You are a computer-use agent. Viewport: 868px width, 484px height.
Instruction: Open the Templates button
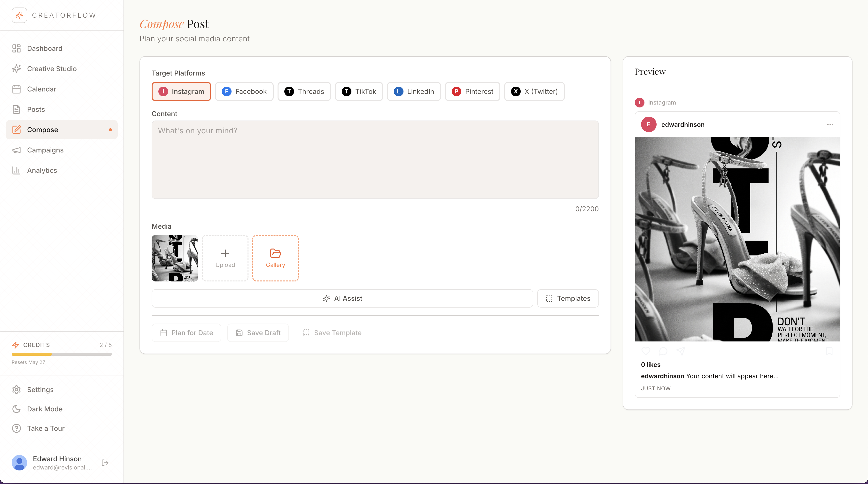tap(568, 299)
